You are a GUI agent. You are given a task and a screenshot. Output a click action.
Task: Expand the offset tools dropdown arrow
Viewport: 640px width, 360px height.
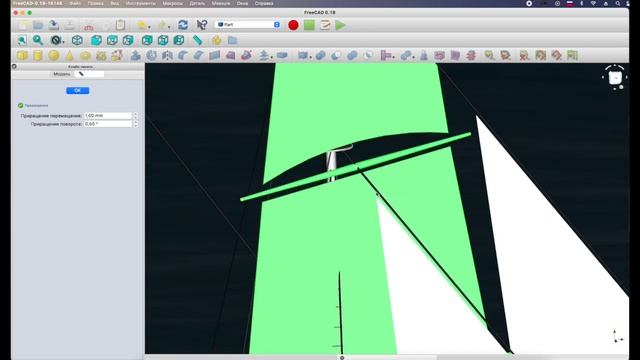[271, 57]
